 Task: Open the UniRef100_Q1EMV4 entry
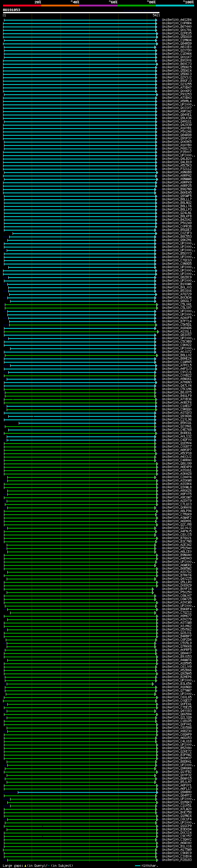tap(176, 443)
